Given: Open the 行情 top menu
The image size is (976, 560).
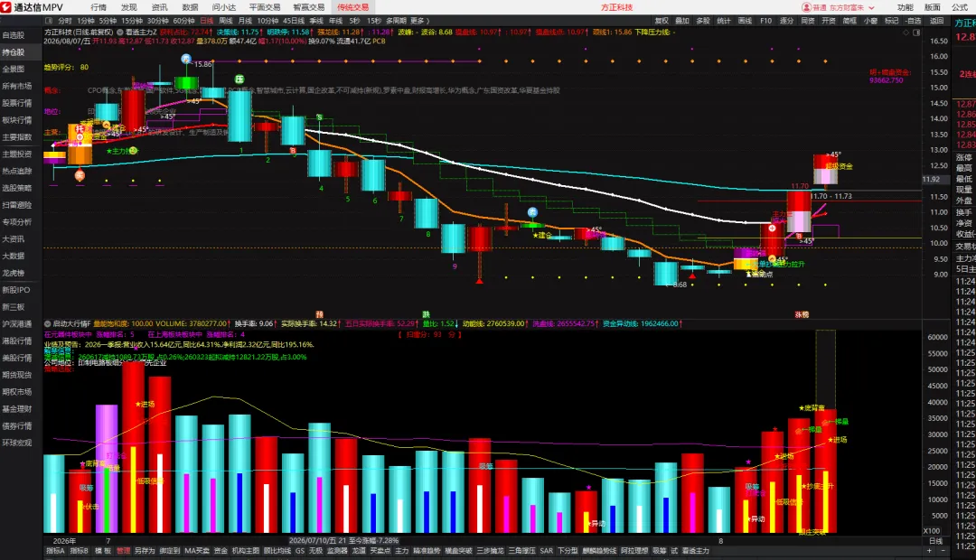Looking at the screenshot, I should coord(99,7).
